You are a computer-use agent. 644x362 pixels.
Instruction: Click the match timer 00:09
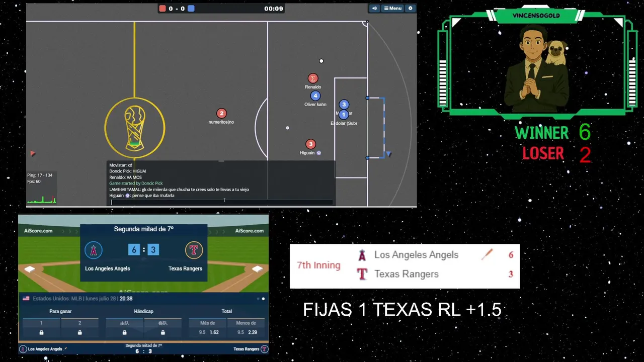click(x=274, y=9)
